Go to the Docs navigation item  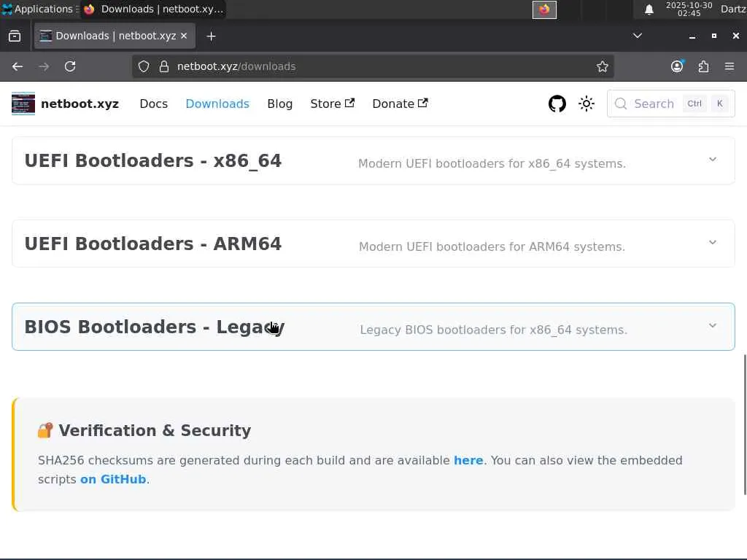coord(153,104)
